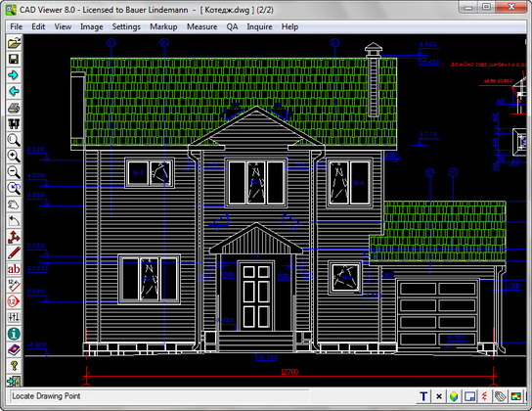Open the slider adjustments settings icon

[14, 318]
